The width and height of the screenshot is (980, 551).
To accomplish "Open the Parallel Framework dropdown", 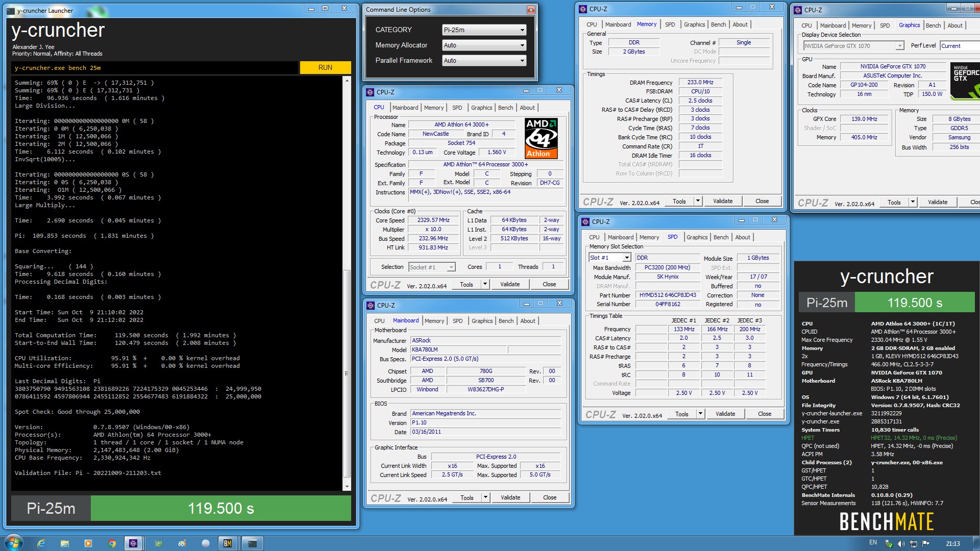I will coord(484,61).
